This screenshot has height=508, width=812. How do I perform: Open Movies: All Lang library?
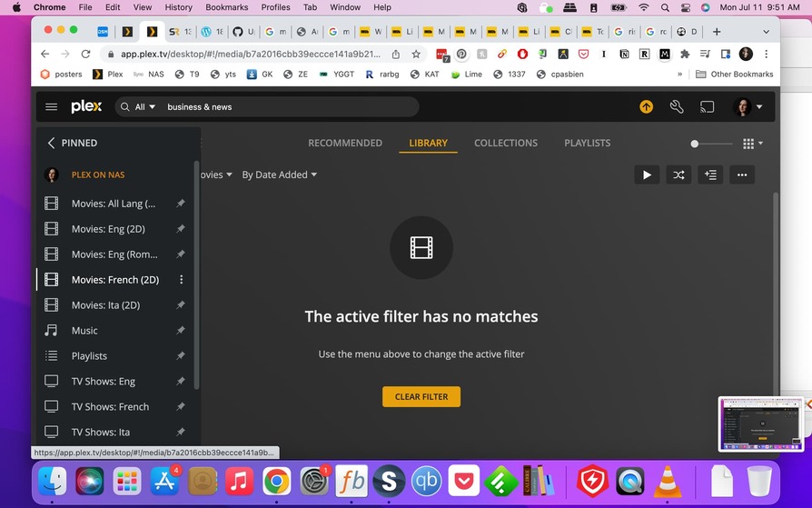coord(114,204)
